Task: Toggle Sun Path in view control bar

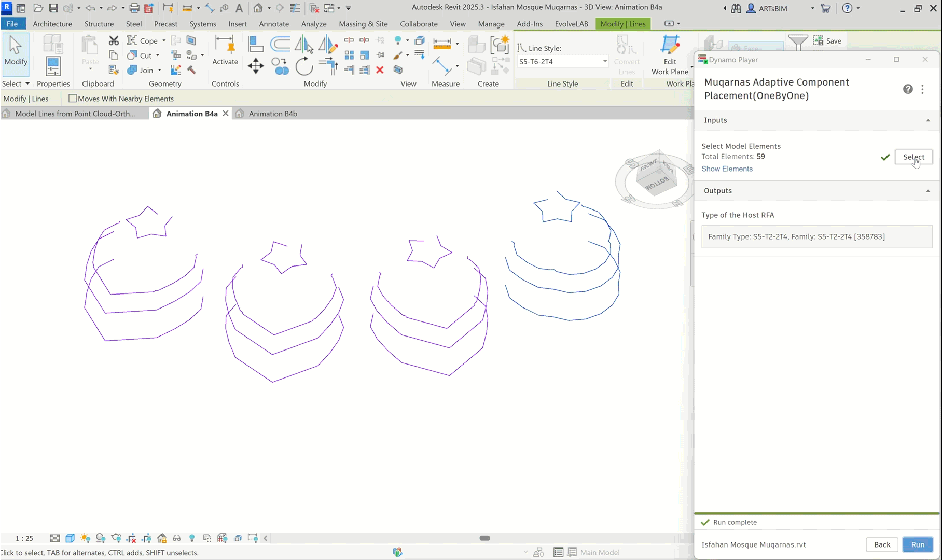Action: point(86,538)
